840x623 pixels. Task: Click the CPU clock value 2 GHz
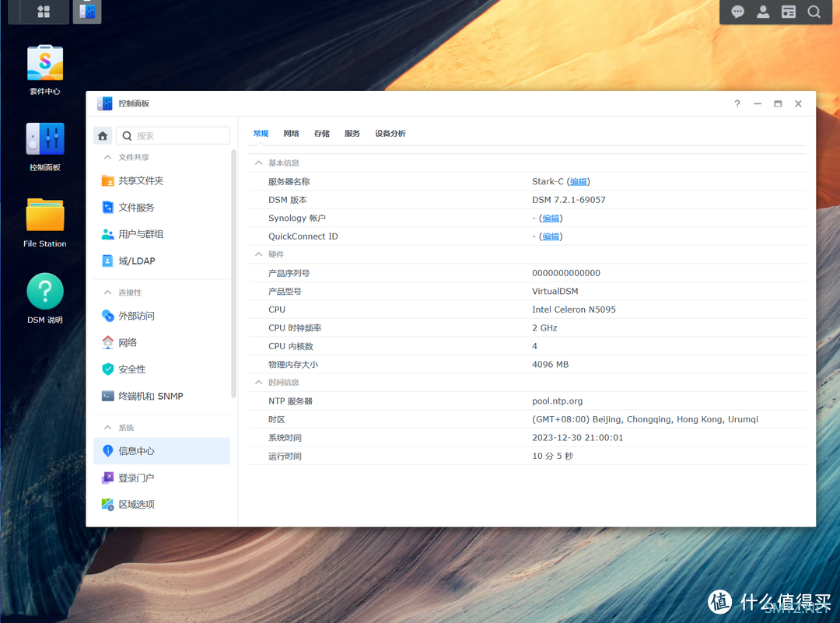pos(544,328)
